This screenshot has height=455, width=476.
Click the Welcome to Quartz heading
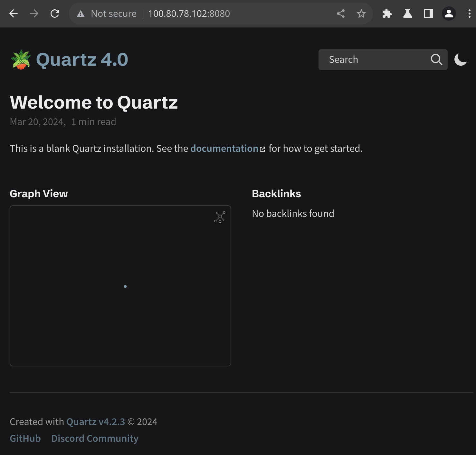pos(94,102)
